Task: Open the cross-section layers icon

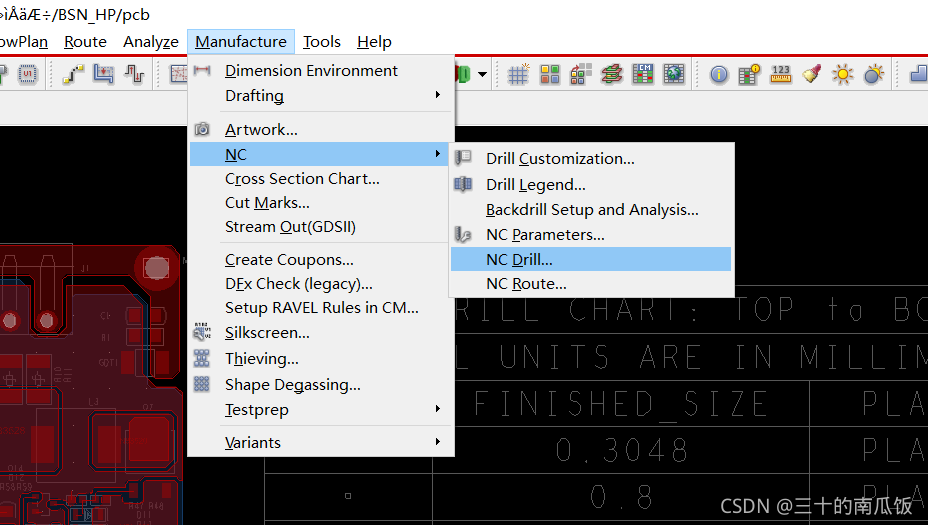Action: point(612,74)
